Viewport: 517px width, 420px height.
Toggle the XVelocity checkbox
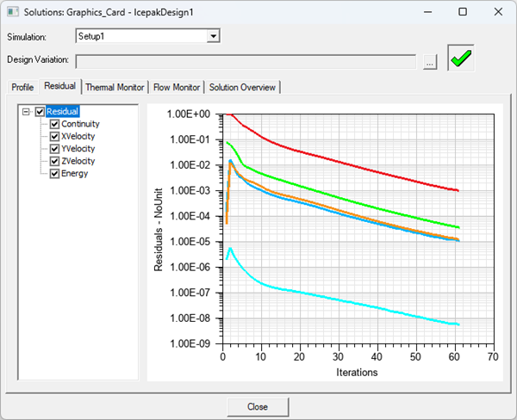(x=55, y=136)
